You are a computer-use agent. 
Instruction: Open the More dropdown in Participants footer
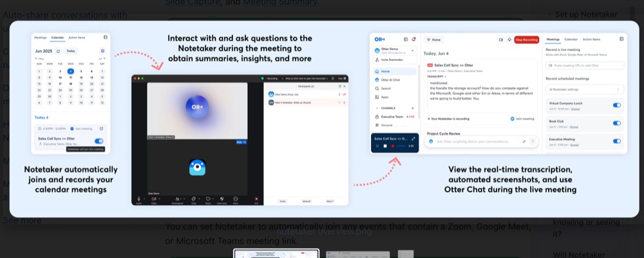click(x=330, y=201)
